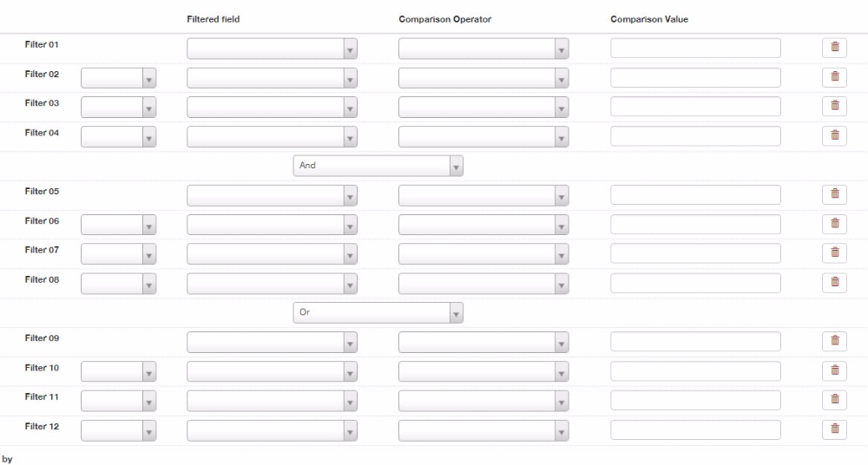
Task: Expand Filtered field dropdown for Filter 11
Action: tap(272, 401)
